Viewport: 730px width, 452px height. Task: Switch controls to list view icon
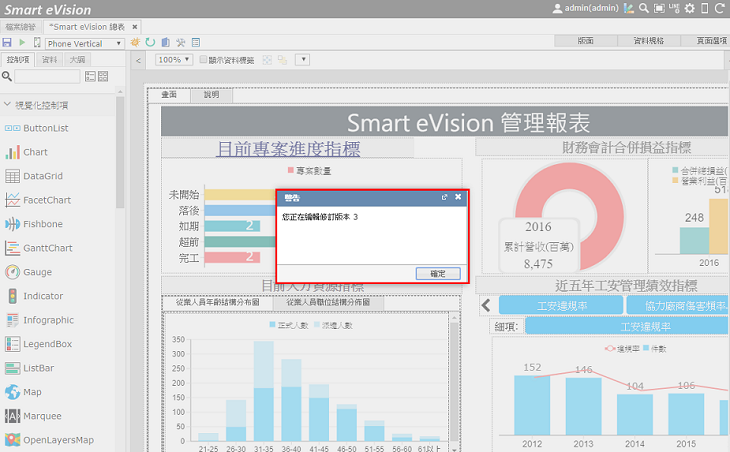(x=90, y=76)
